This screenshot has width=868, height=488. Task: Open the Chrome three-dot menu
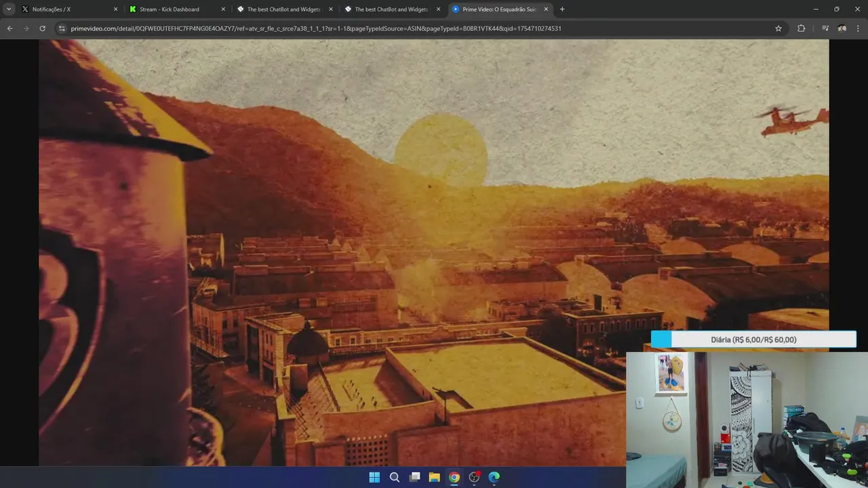click(859, 28)
